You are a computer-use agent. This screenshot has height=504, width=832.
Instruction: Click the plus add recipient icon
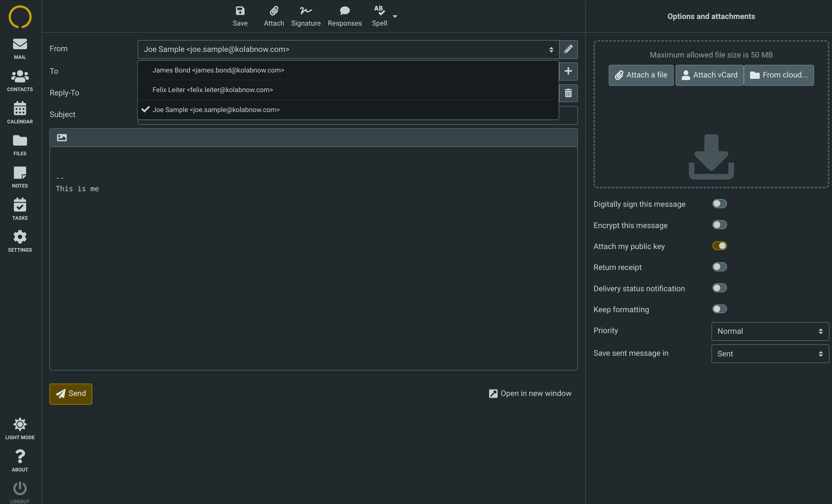[568, 71]
